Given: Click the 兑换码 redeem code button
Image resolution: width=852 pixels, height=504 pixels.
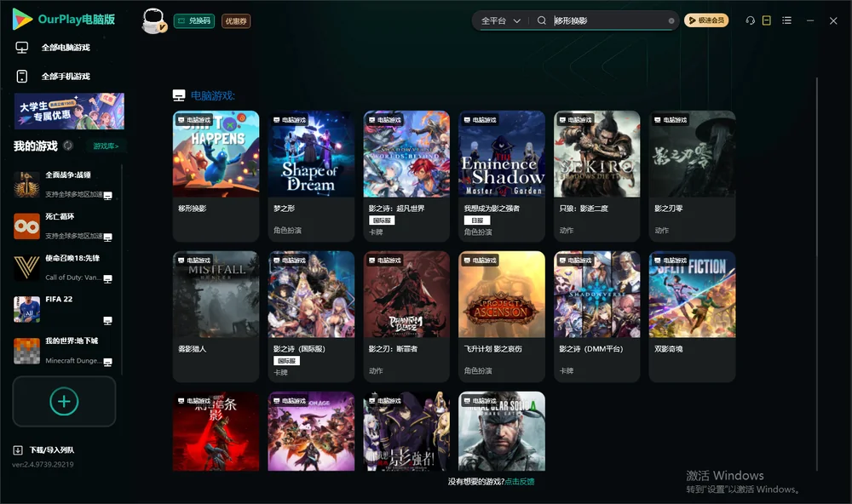Looking at the screenshot, I should click(x=194, y=21).
